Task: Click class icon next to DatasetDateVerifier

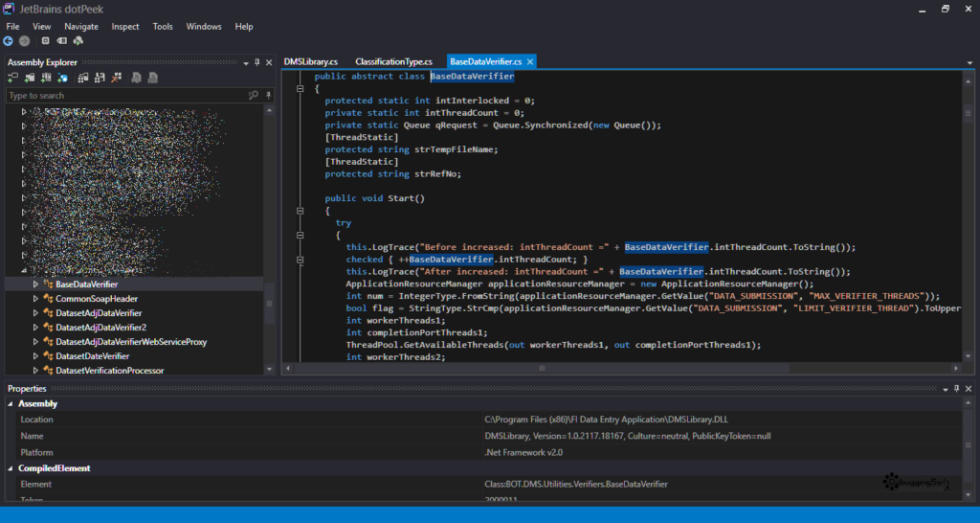Action: pos(48,356)
